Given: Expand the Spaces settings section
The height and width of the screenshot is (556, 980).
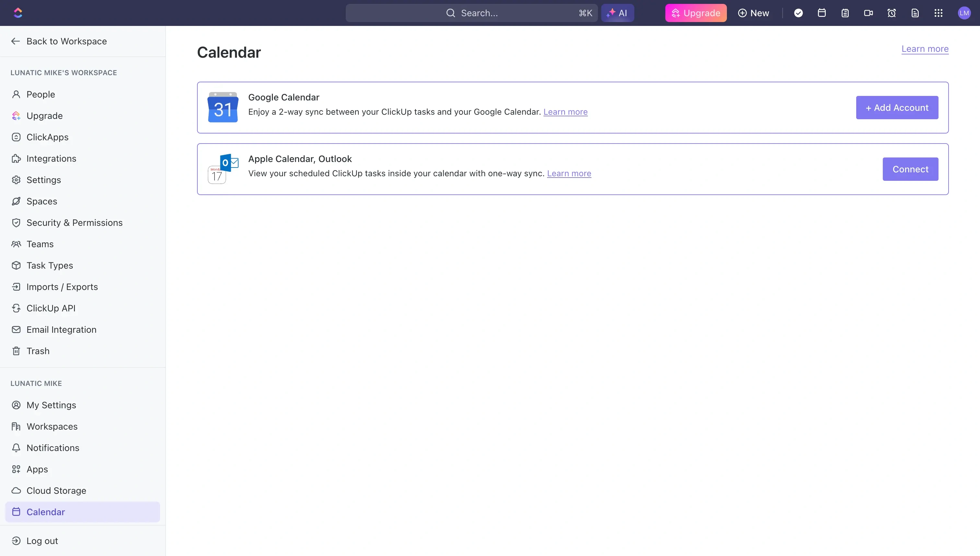Looking at the screenshot, I should [x=41, y=201].
